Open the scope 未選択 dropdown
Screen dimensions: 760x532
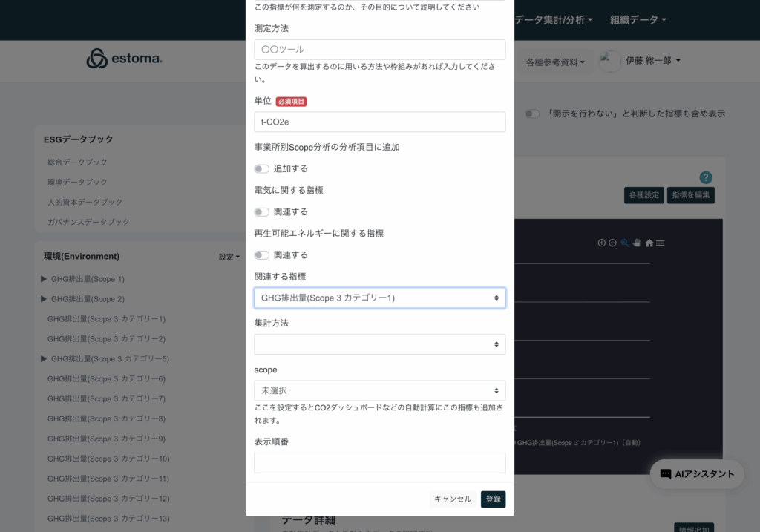coord(379,390)
